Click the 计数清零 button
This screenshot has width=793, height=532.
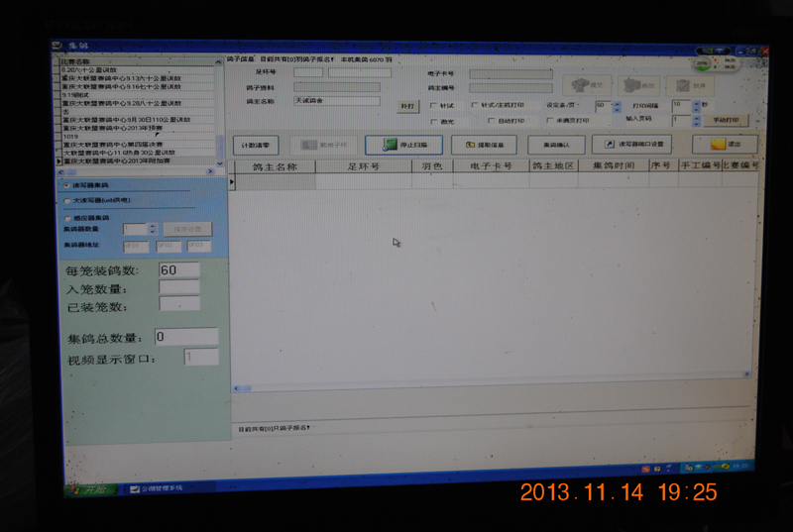[x=257, y=145]
